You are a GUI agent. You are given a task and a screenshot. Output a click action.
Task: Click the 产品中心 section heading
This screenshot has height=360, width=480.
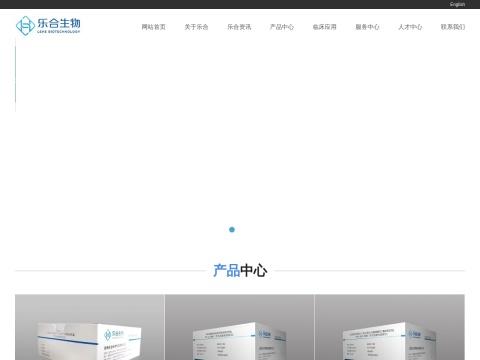240,270
